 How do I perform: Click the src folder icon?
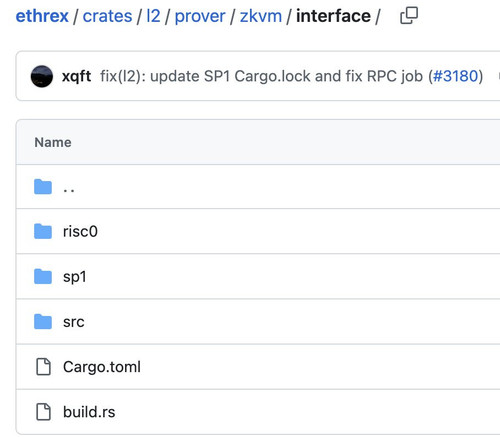(x=43, y=321)
